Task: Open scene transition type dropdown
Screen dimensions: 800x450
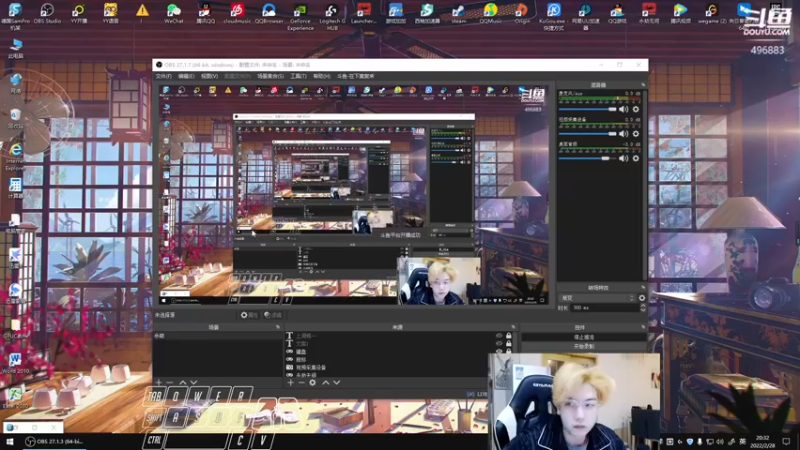Action: coord(597,298)
